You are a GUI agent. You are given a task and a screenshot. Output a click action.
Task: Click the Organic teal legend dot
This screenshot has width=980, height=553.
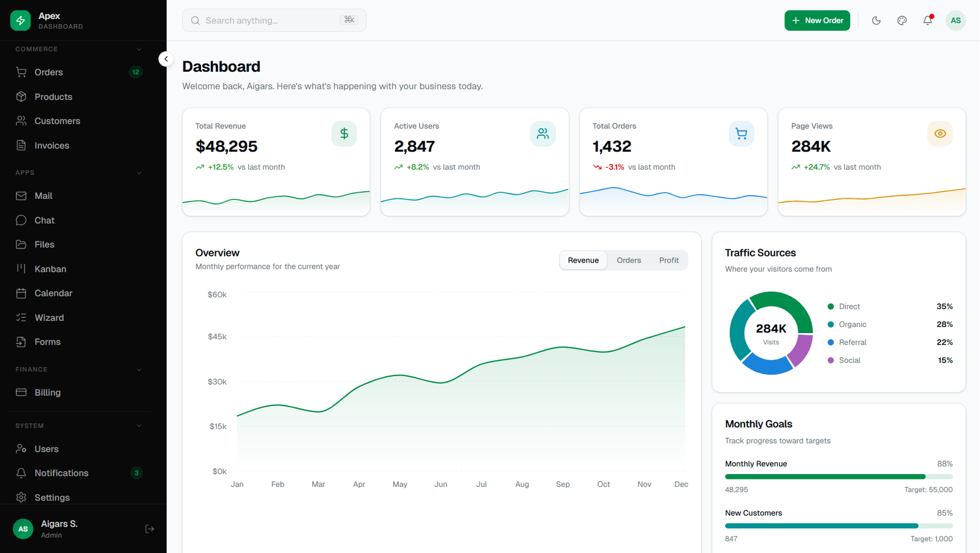(830, 325)
